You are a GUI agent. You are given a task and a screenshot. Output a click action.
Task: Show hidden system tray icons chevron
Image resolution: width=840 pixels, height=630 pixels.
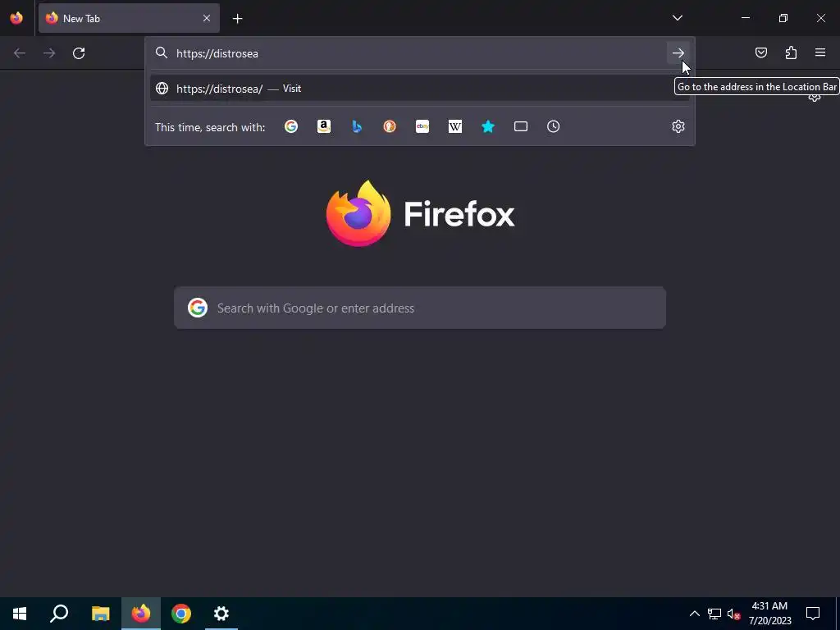point(694,614)
